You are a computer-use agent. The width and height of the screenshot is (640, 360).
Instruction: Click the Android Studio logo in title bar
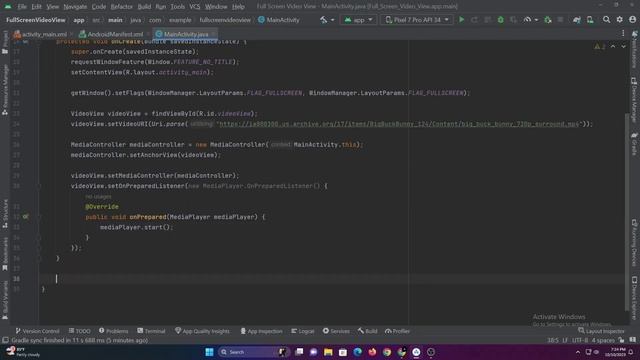(8, 7)
